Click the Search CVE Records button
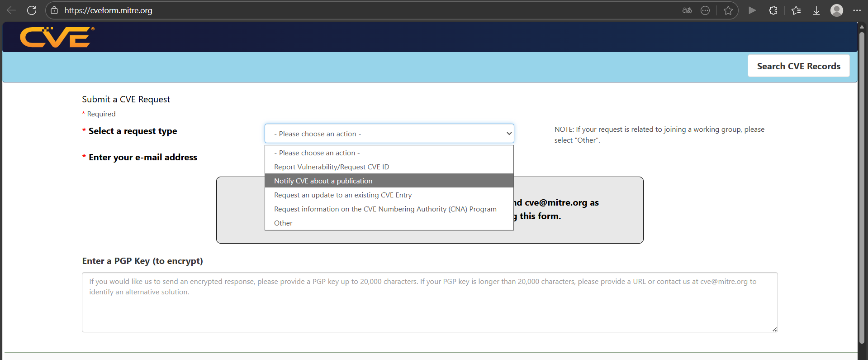This screenshot has height=360, width=868. click(x=798, y=66)
